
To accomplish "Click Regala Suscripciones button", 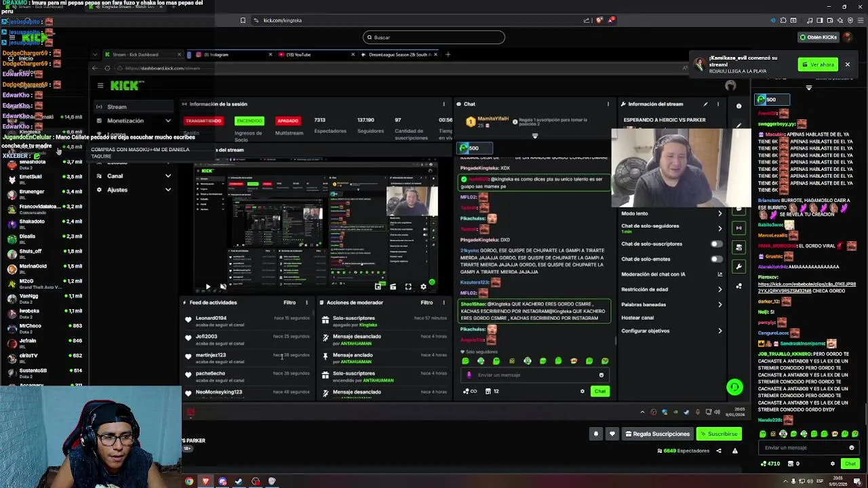I will tap(657, 434).
